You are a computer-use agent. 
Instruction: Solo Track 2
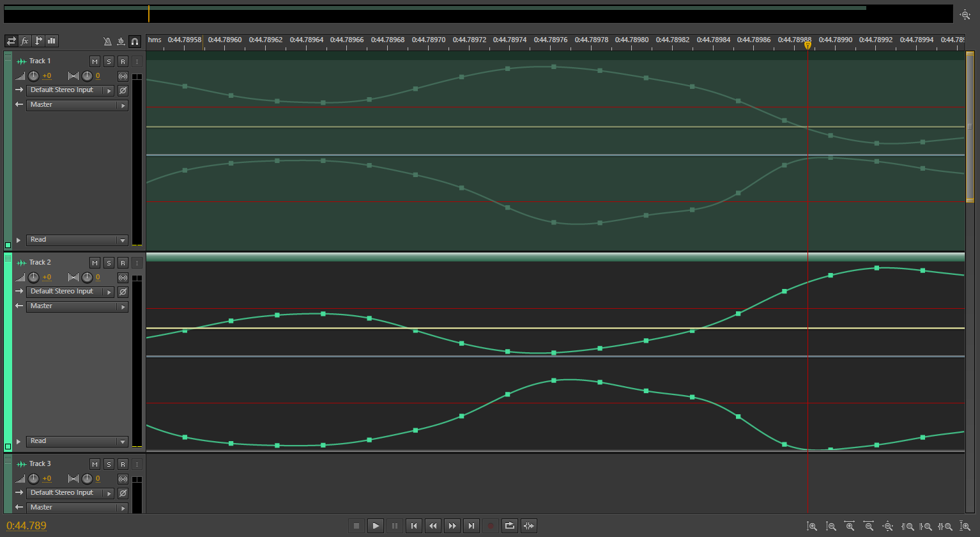tap(109, 263)
